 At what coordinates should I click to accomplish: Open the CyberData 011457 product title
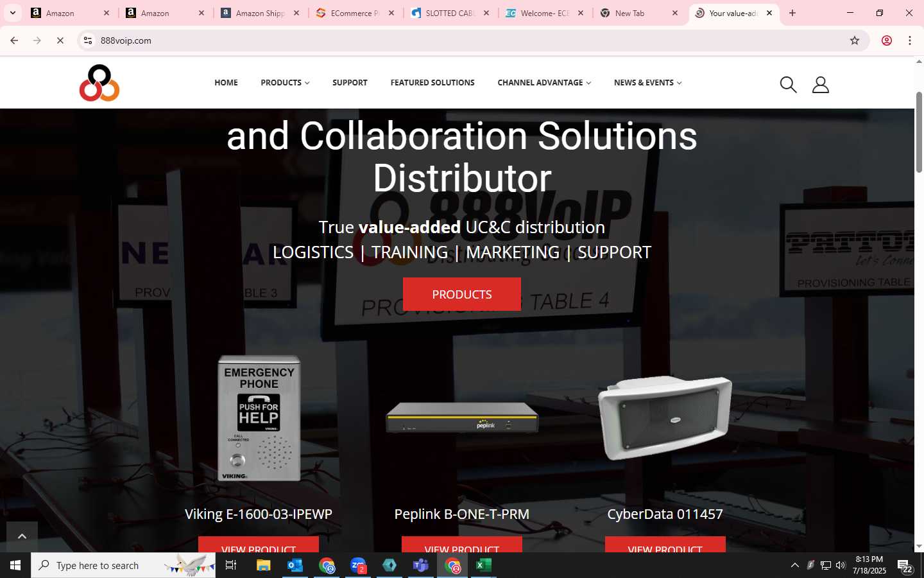[665, 514]
